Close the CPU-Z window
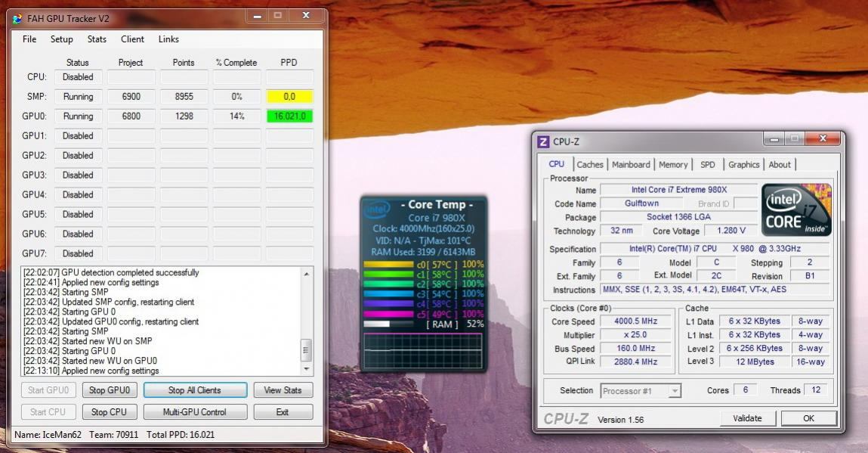 tap(823, 138)
